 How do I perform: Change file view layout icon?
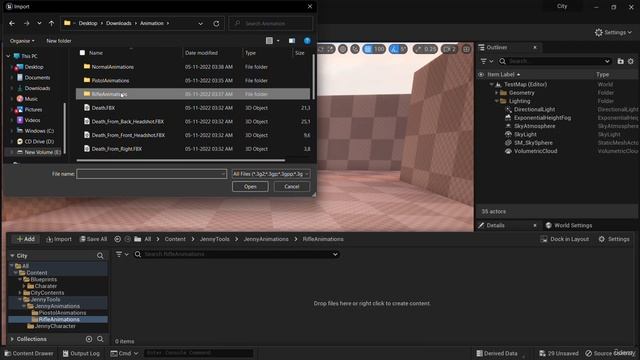[x=269, y=40]
